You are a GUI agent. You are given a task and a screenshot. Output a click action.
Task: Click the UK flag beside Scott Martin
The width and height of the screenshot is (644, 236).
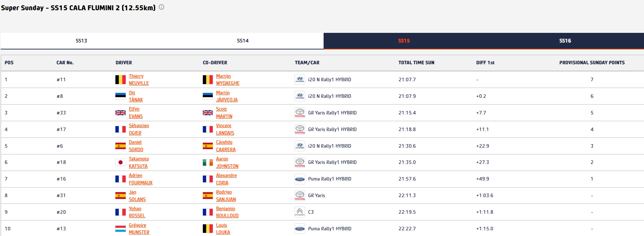[x=207, y=113]
